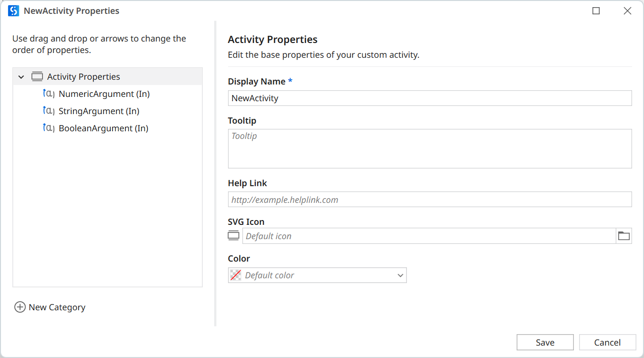Click the SVG Icon path field
The height and width of the screenshot is (358, 644).
tap(428, 236)
